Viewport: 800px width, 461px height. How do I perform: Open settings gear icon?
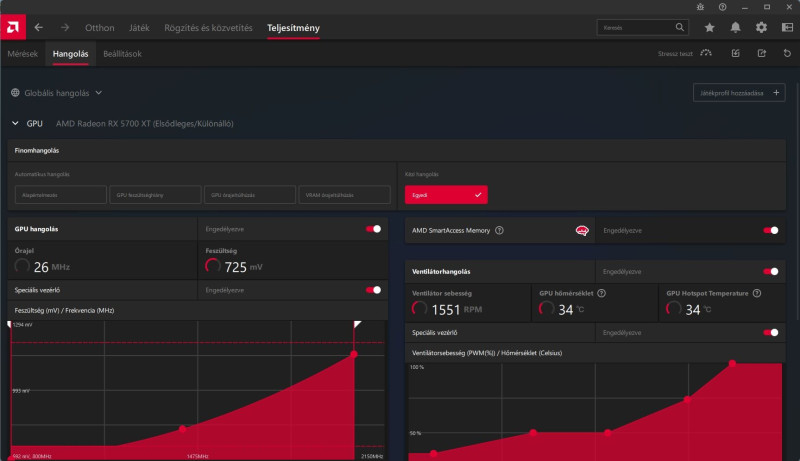pos(761,28)
